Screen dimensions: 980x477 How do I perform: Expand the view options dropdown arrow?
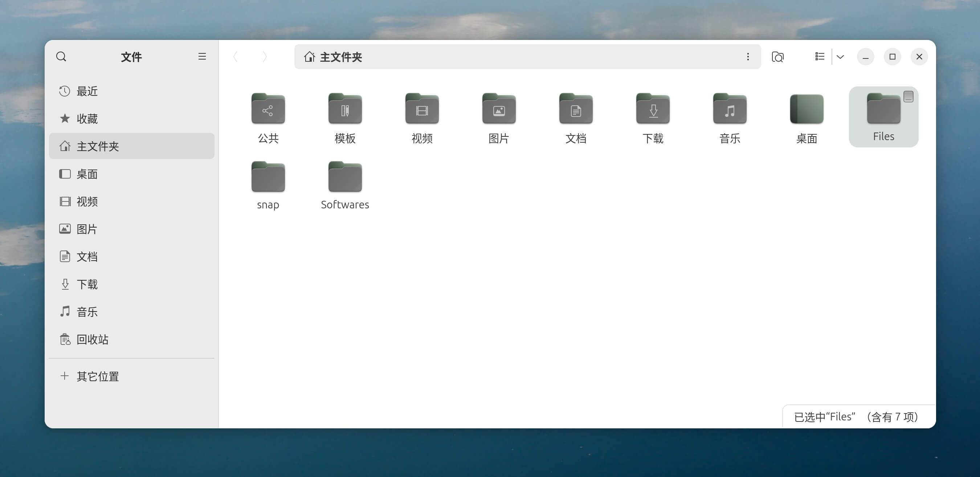[840, 57]
